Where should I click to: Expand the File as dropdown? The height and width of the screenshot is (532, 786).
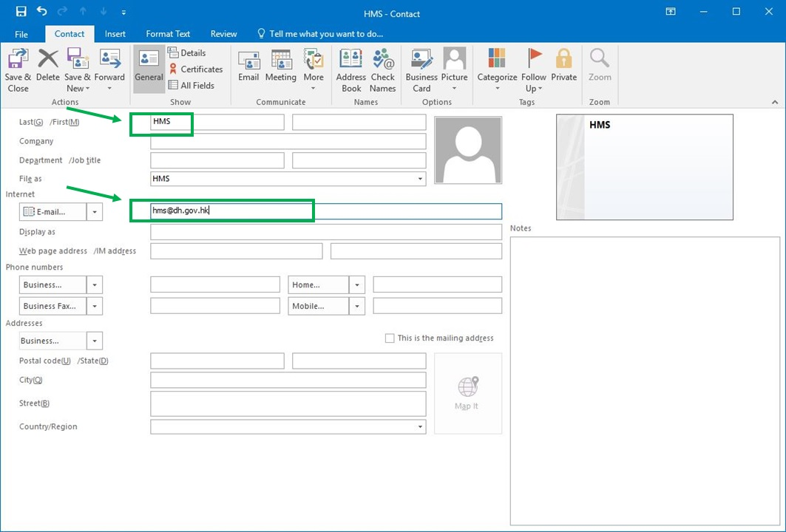(x=419, y=178)
